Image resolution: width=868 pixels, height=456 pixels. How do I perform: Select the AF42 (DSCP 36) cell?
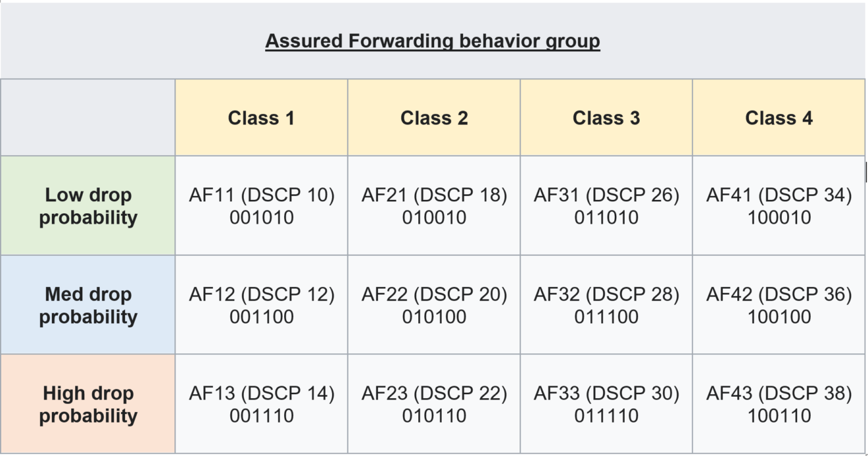779,305
